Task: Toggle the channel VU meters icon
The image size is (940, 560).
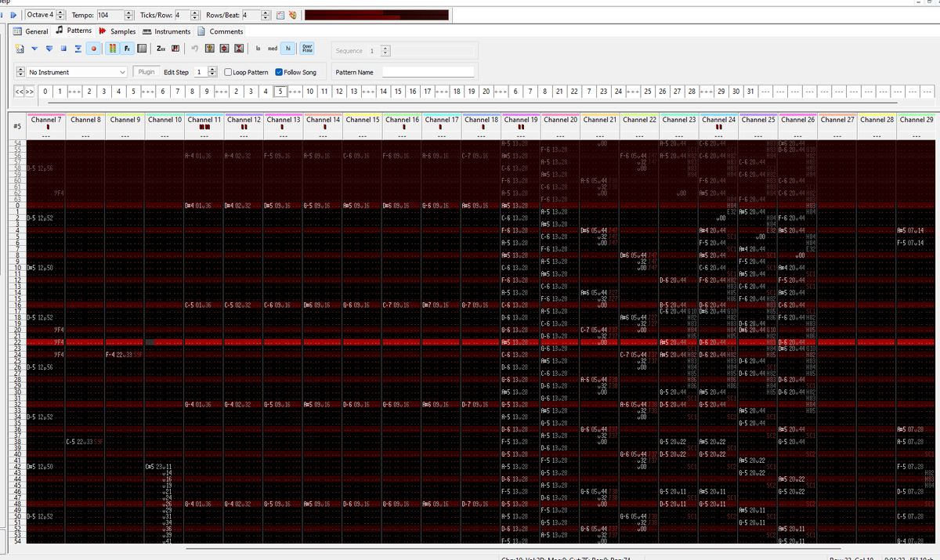Action: (112, 49)
